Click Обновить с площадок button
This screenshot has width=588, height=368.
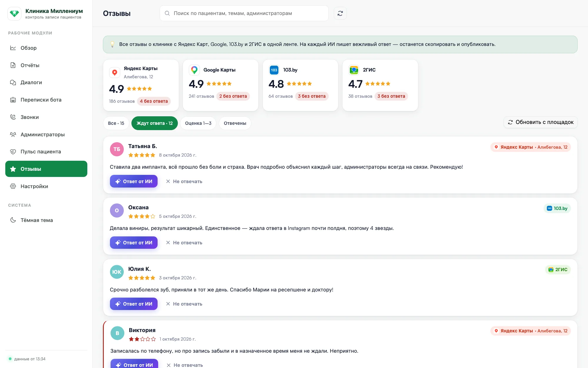coord(541,122)
